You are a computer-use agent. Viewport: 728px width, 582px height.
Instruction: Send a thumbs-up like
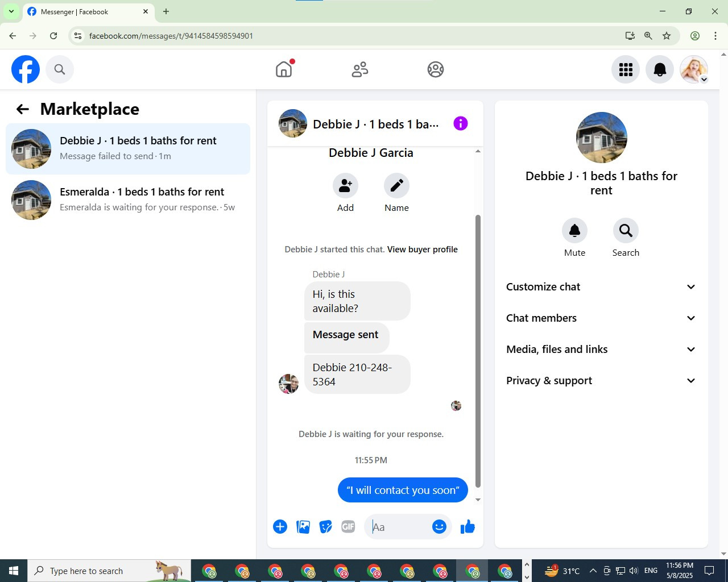pyautogui.click(x=468, y=527)
